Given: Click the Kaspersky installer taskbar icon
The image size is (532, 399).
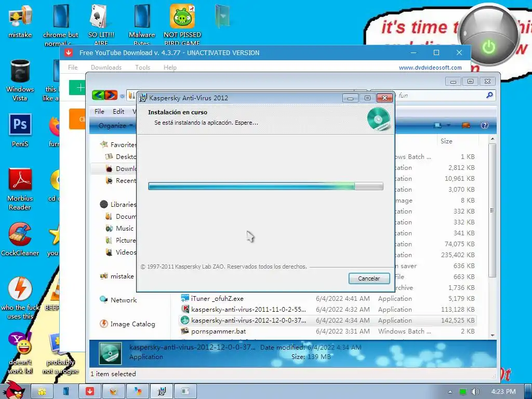Looking at the screenshot, I should pyautogui.click(x=162, y=391).
